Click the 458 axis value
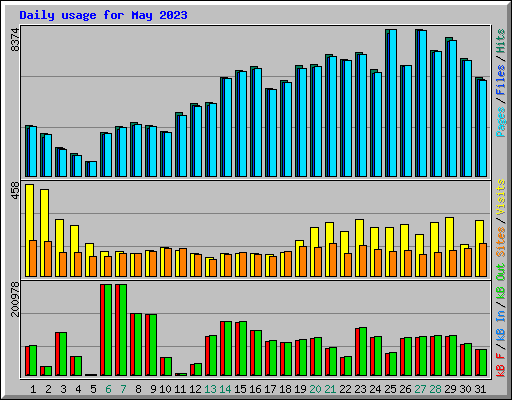 [x=15, y=191]
